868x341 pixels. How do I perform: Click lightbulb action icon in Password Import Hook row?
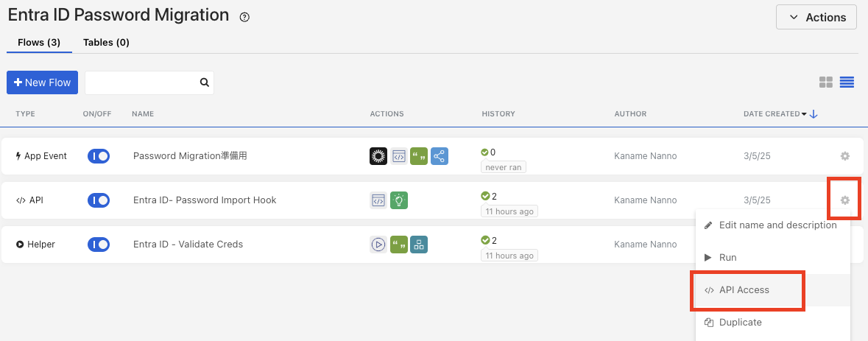pyautogui.click(x=398, y=200)
